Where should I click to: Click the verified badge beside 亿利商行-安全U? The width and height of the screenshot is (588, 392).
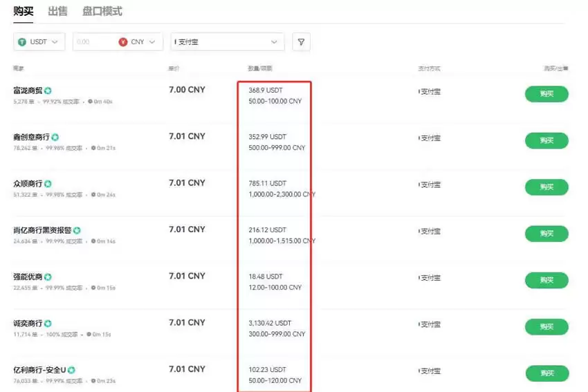click(x=71, y=370)
